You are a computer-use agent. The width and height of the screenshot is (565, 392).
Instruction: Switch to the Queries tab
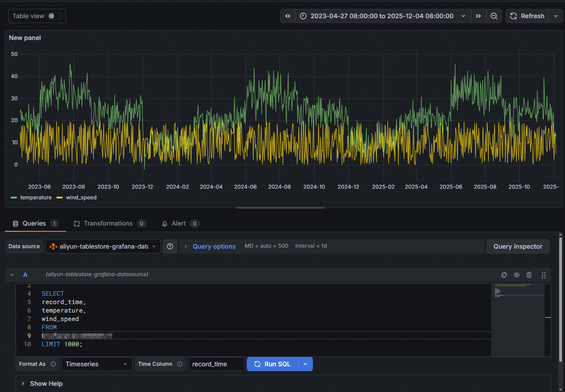36,223
